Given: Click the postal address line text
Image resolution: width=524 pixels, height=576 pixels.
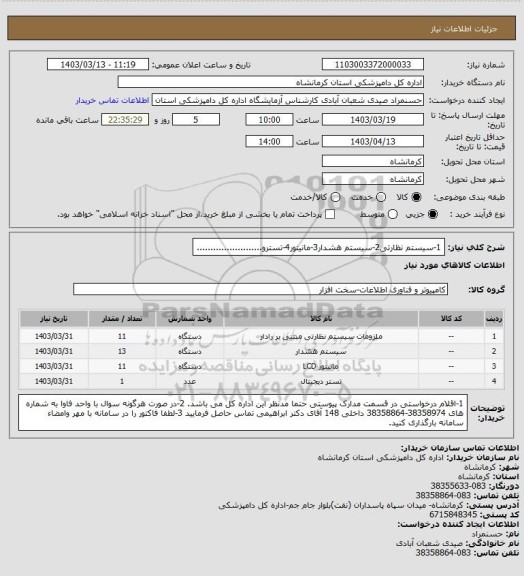Looking at the screenshot, I should point(341,505).
